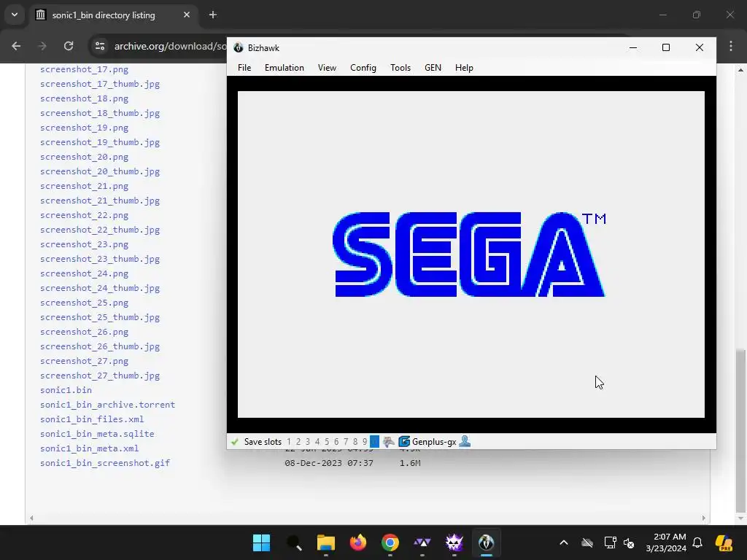
Task: Launch Firefox from the taskbar
Action: (358, 542)
